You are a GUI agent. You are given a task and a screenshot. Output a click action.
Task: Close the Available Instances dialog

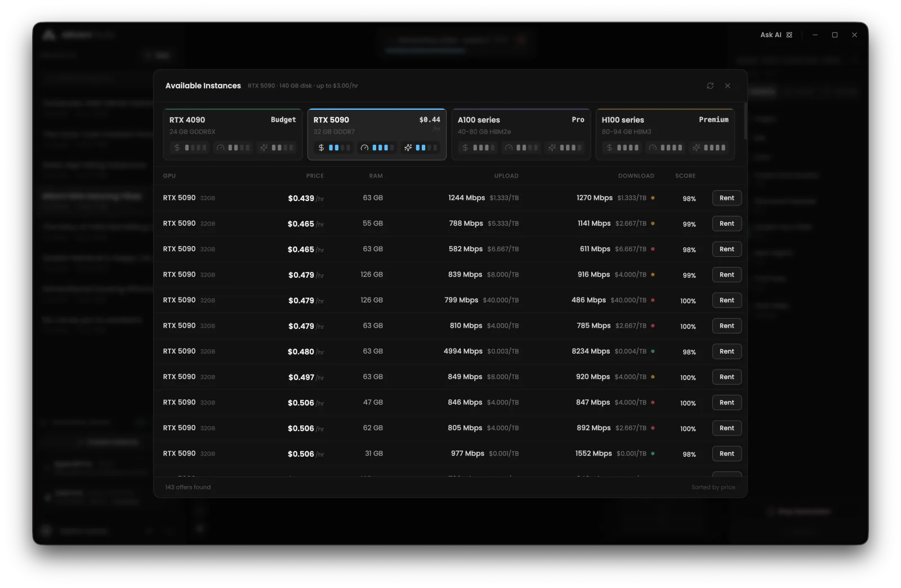tap(728, 86)
